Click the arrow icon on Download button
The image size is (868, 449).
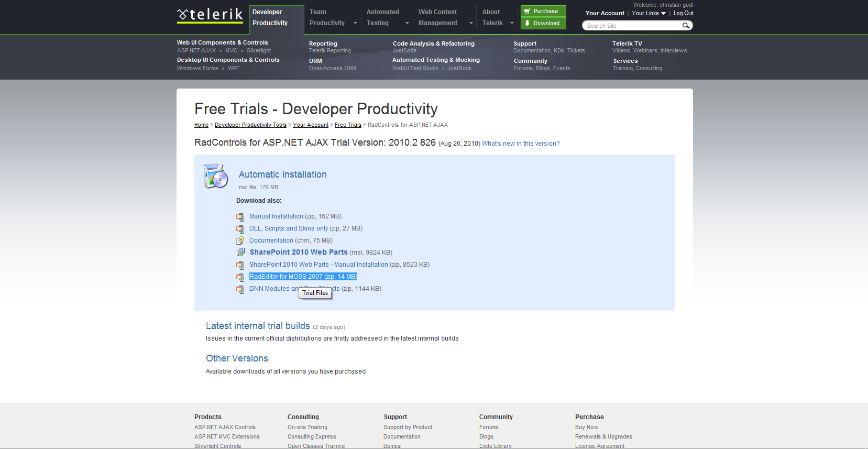527,23
